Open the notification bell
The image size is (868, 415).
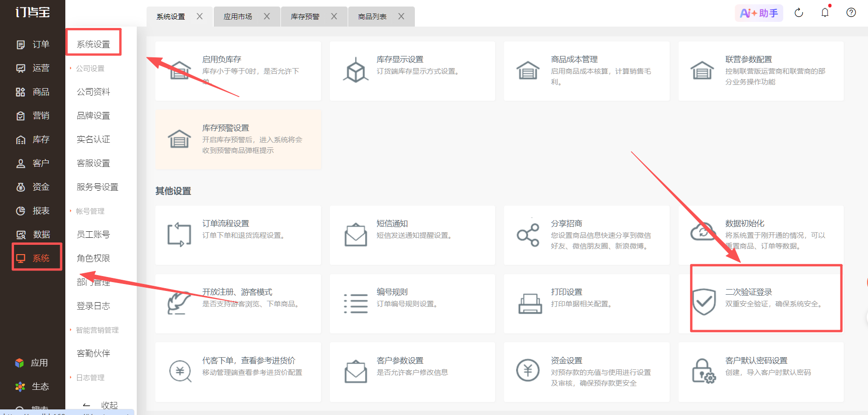[825, 13]
